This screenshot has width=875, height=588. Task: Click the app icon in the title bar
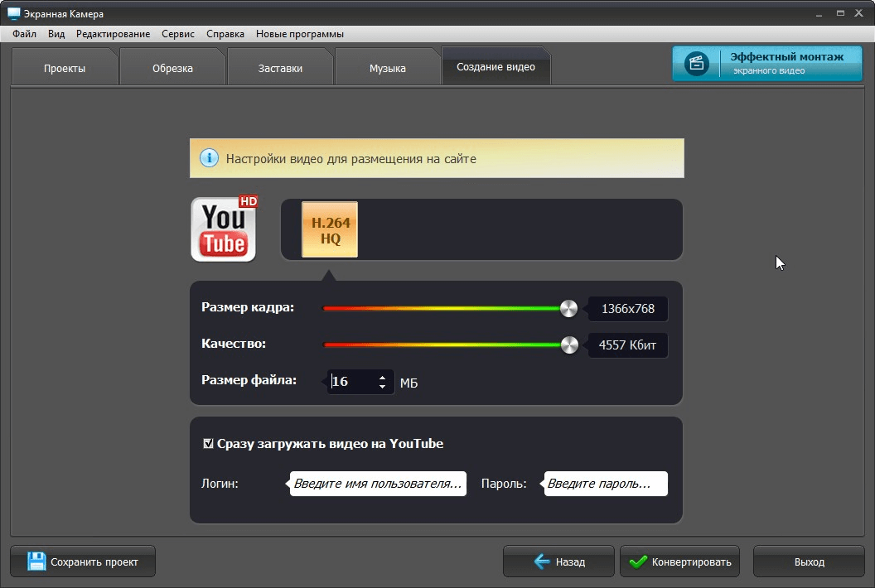[13, 13]
